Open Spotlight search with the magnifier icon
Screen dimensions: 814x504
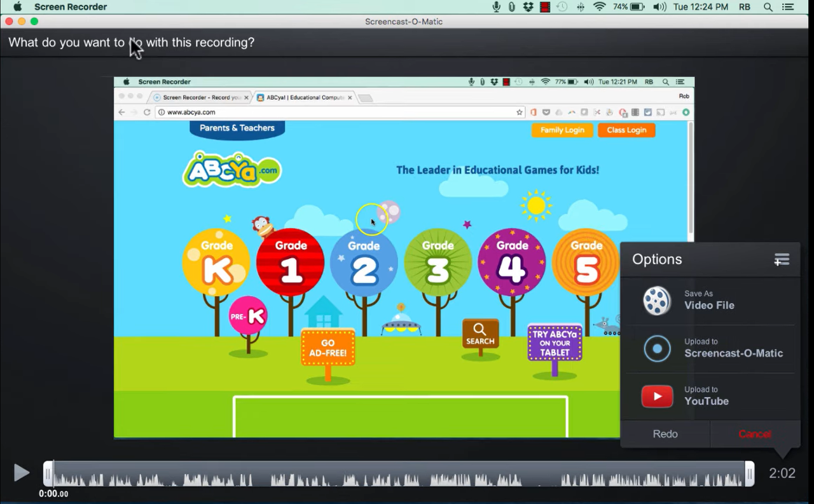(x=768, y=7)
